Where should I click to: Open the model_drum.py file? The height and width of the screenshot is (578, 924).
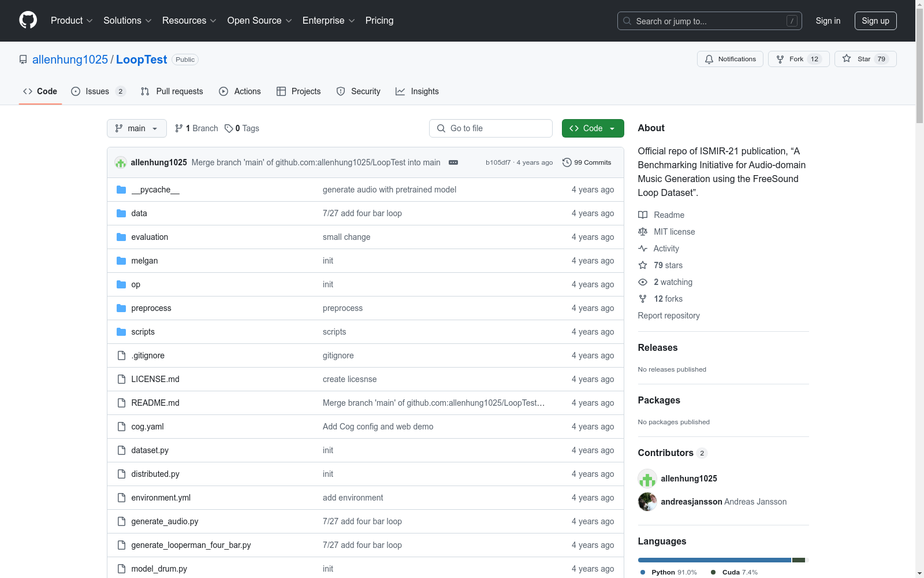click(159, 569)
